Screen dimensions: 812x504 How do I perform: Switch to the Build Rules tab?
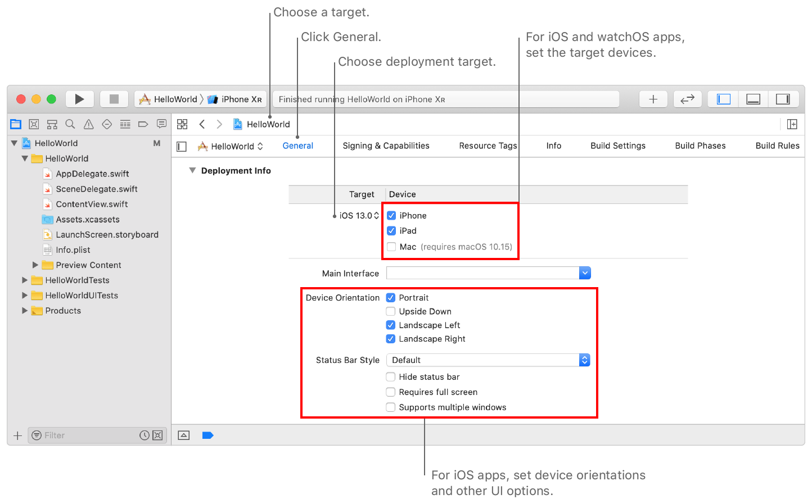pyautogui.click(x=777, y=146)
